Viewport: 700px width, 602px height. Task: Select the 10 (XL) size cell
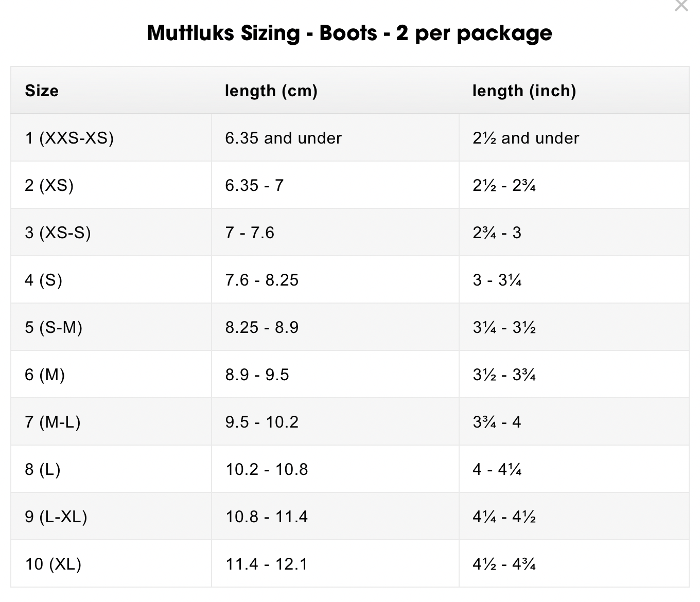pos(54,564)
